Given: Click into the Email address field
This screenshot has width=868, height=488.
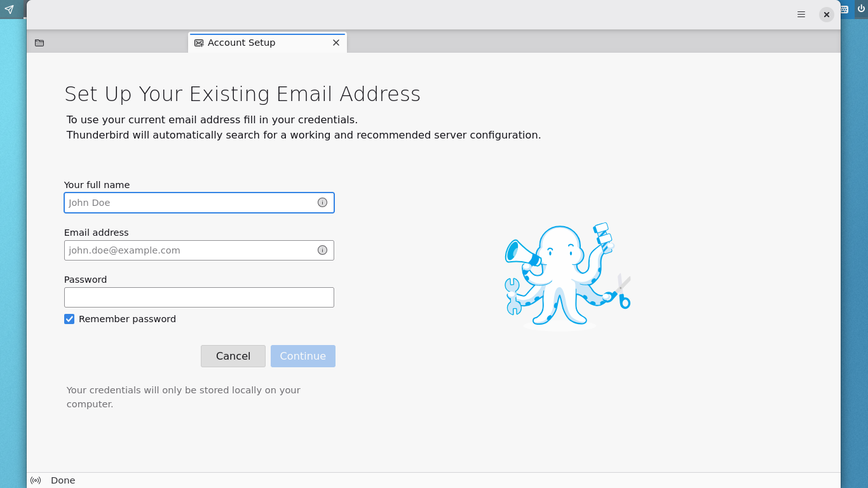Looking at the screenshot, I should (x=199, y=250).
